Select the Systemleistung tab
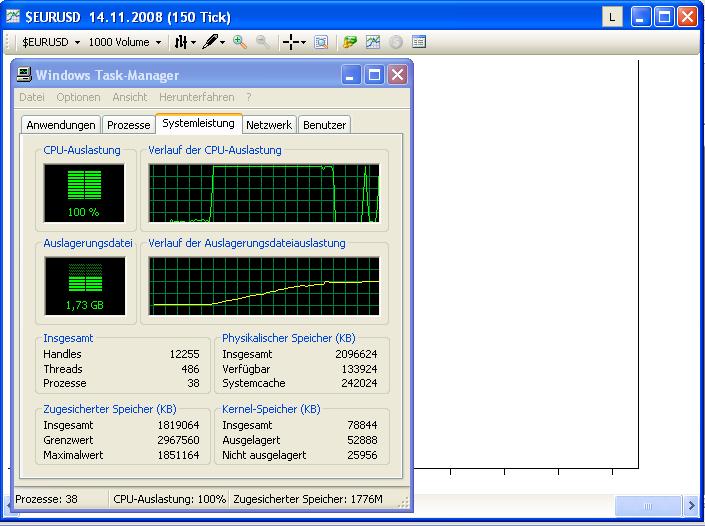Screen dimensions: 705x526 pos(198,123)
